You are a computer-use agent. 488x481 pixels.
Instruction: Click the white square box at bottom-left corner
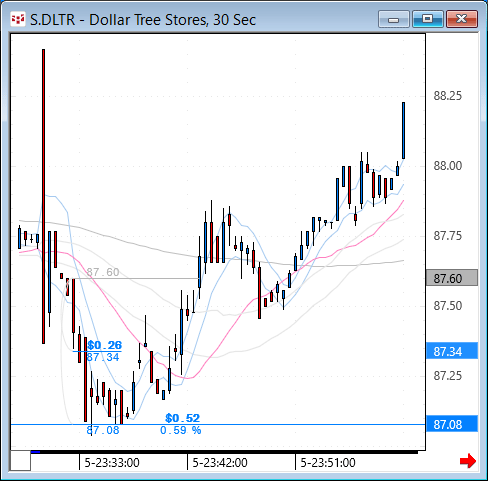(21, 461)
